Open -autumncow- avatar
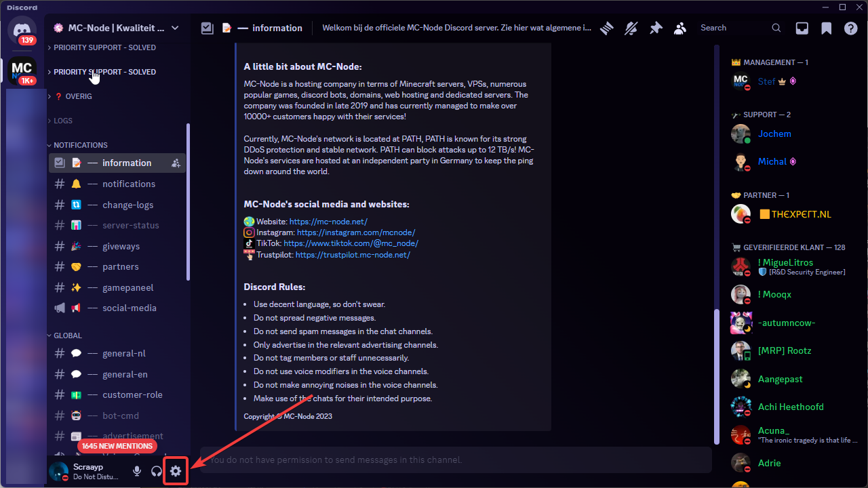The height and width of the screenshot is (488, 868). [x=741, y=323]
